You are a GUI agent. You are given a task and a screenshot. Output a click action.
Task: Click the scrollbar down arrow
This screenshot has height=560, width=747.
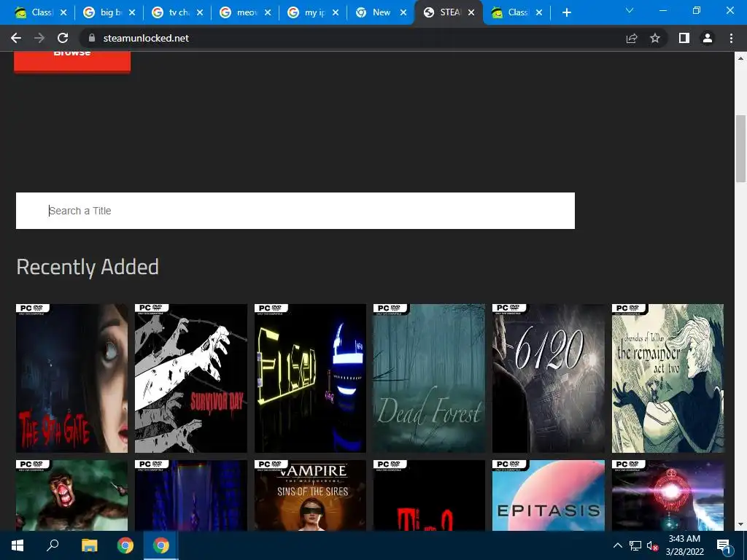point(740,525)
